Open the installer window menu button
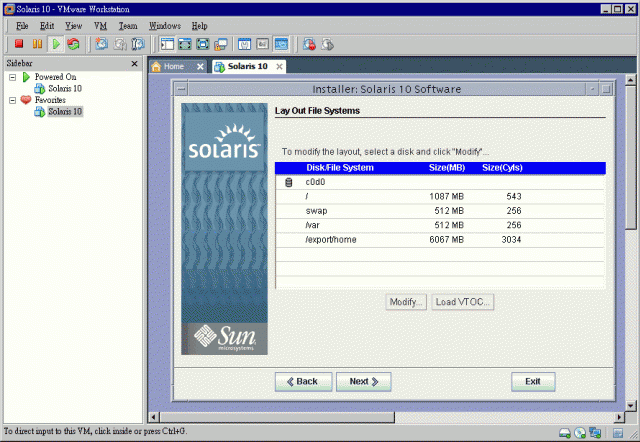The height and width of the screenshot is (442, 640). [x=181, y=89]
